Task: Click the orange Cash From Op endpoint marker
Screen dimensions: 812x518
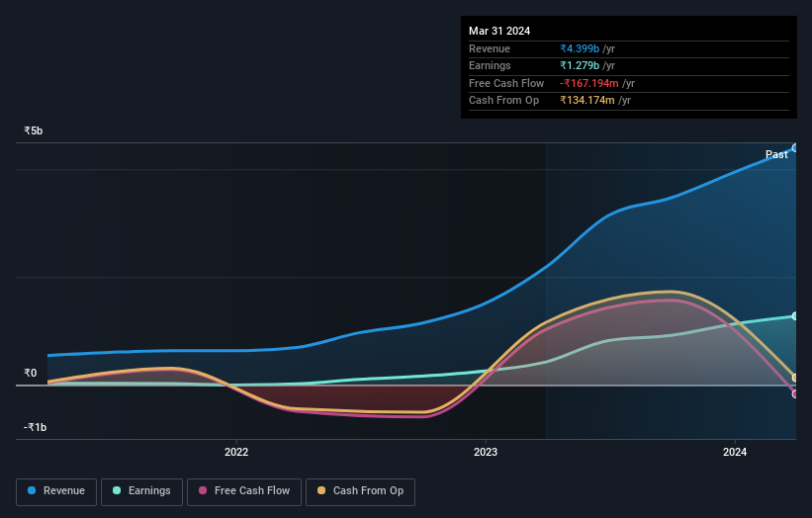Action: [795, 378]
